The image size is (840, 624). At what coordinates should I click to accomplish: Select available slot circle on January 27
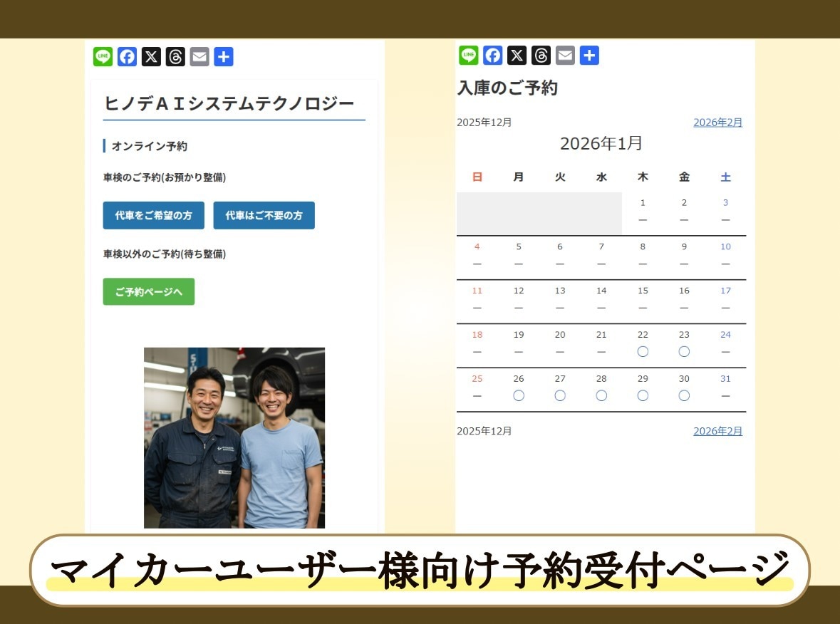(x=560, y=396)
